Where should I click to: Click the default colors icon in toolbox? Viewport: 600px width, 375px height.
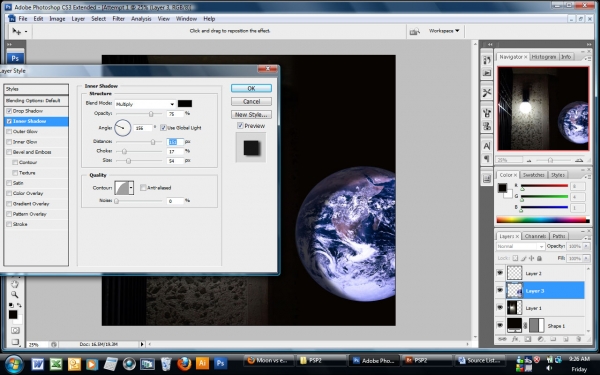pos(11,305)
